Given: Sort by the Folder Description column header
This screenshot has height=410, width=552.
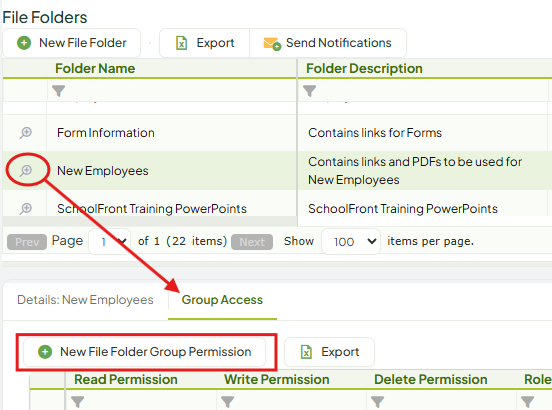Looking at the screenshot, I should 364,68.
